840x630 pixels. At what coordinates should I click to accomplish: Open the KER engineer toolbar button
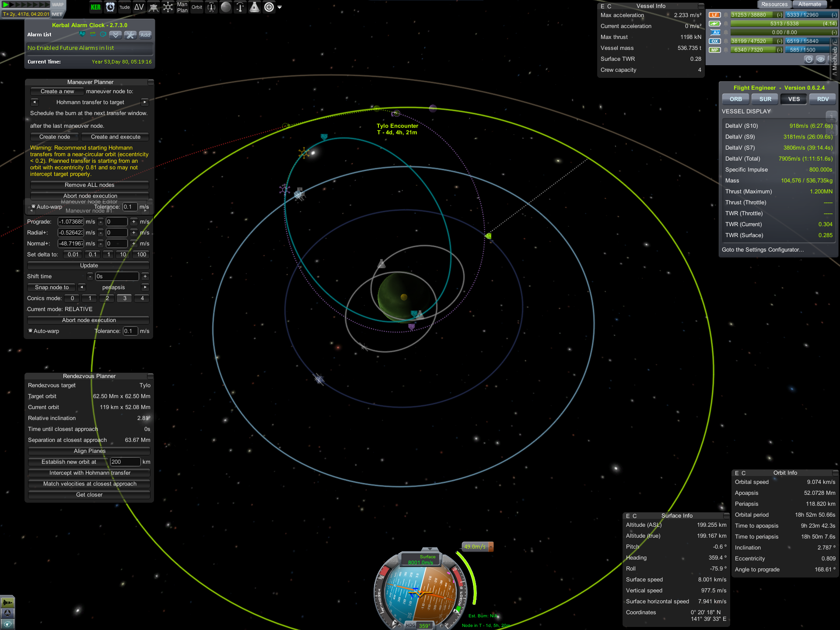95,7
